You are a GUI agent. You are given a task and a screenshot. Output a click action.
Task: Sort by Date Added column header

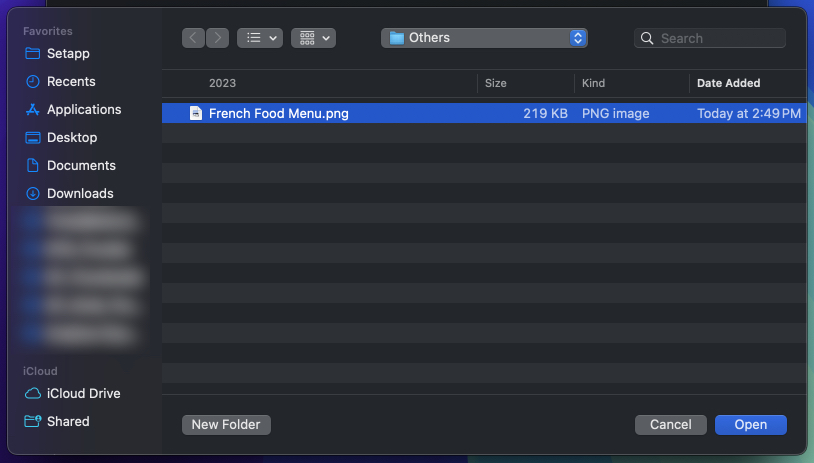[728, 83]
